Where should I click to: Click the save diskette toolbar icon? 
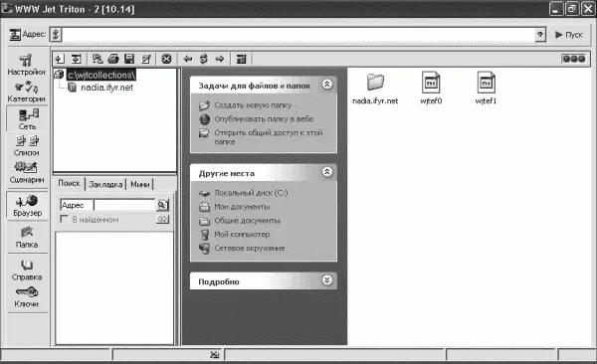coord(129,59)
